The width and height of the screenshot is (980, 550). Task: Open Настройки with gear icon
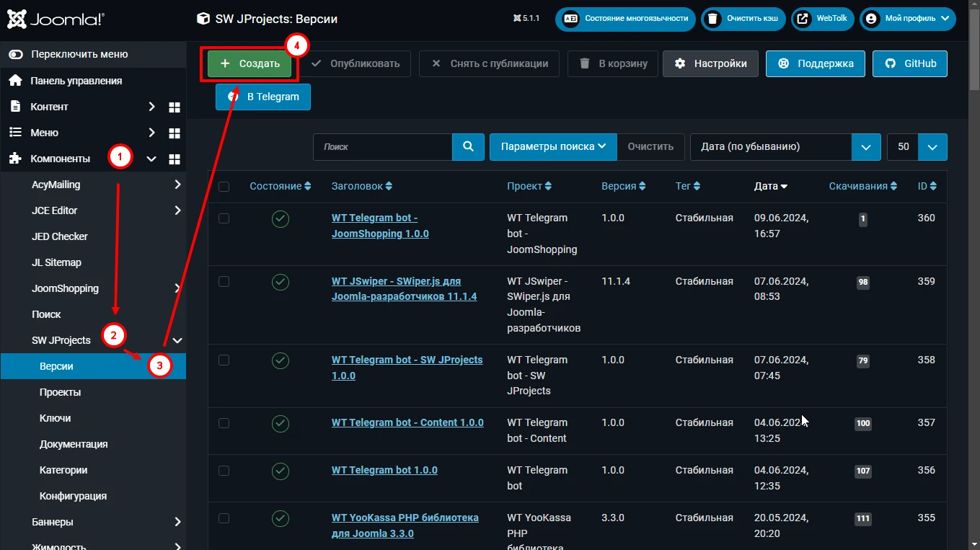click(x=710, y=63)
